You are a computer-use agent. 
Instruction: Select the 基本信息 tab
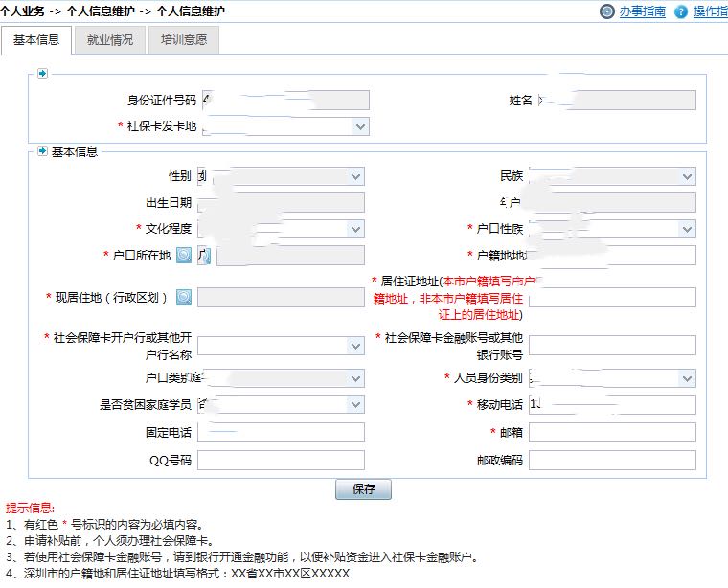[x=36, y=40]
